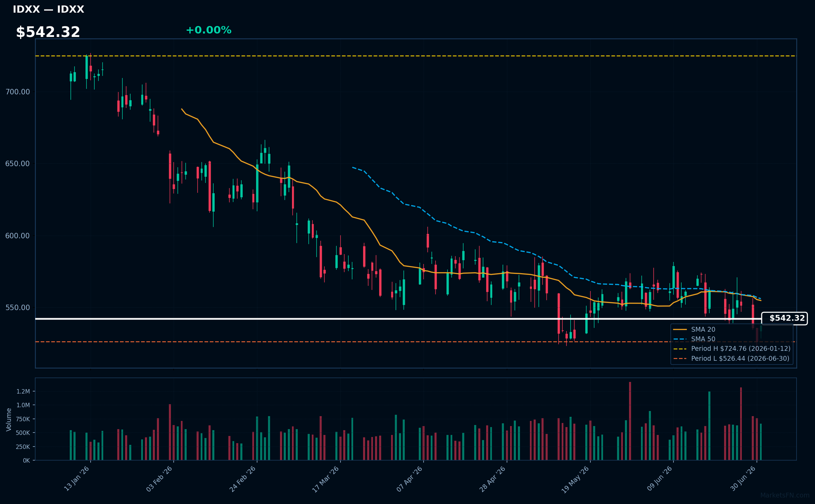Click the 1.0M volume axis label
Viewport: 815px width, 504px height.
pyautogui.click(x=23, y=405)
